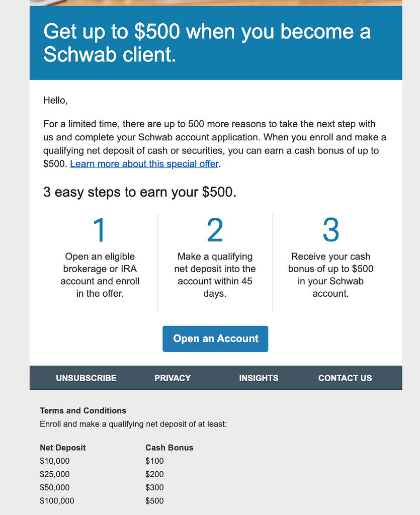The width and height of the screenshot is (420, 515).
Task: Click the UNSUBSCRIBE link in footer
Action: click(x=86, y=378)
